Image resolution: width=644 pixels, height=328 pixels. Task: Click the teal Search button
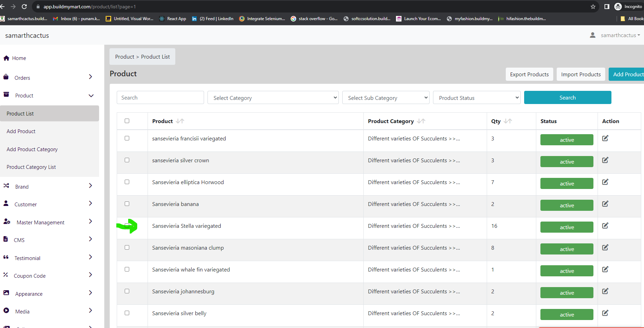[x=567, y=97]
